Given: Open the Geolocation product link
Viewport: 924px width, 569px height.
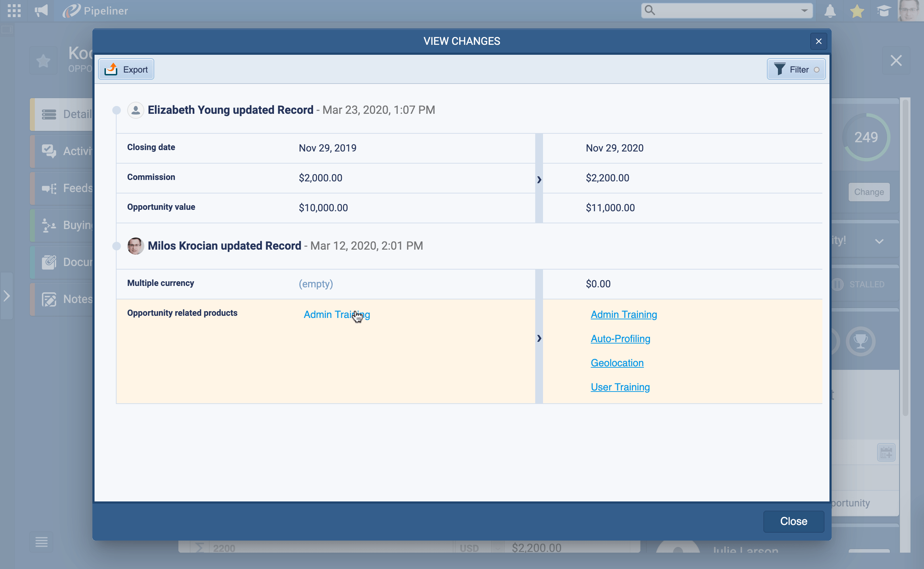Looking at the screenshot, I should tap(617, 363).
